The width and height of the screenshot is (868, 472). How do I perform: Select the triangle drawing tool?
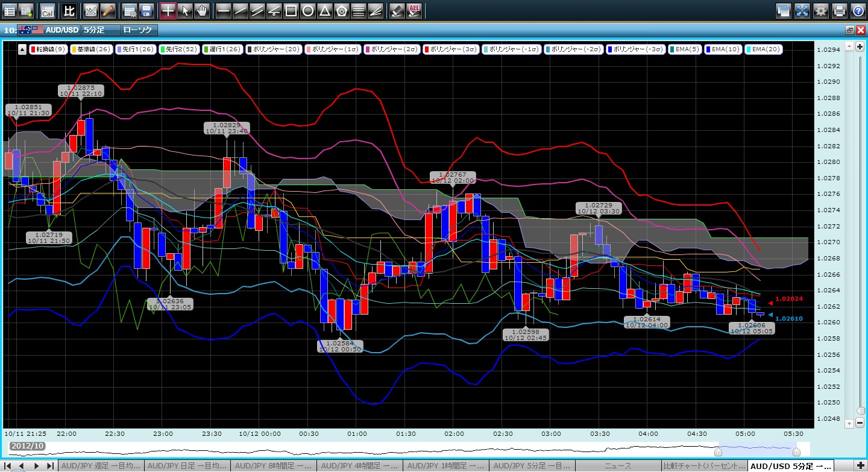(324, 10)
